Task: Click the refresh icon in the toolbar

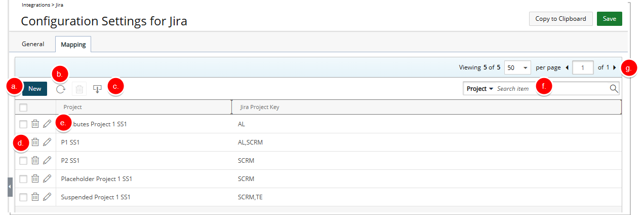Action: pyautogui.click(x=61, y=89)
